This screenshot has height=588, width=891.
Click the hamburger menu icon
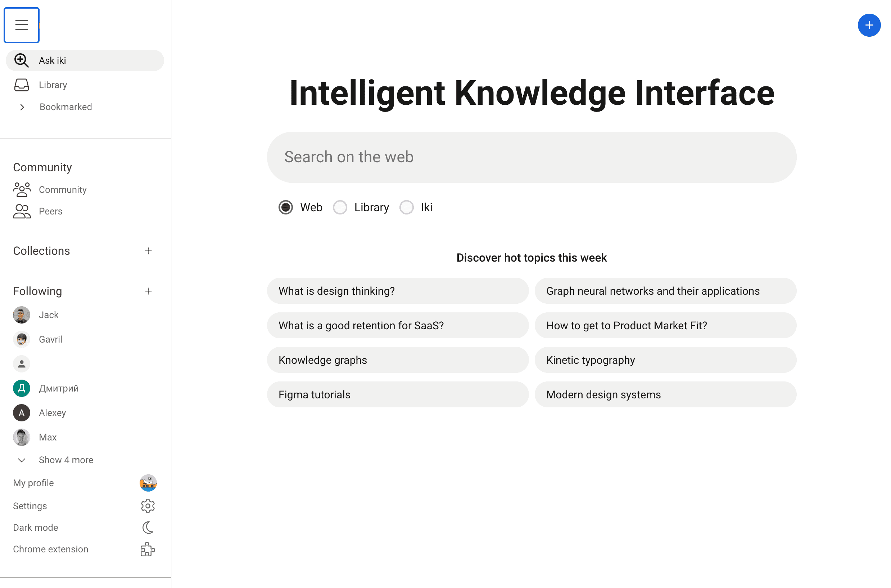21,25
